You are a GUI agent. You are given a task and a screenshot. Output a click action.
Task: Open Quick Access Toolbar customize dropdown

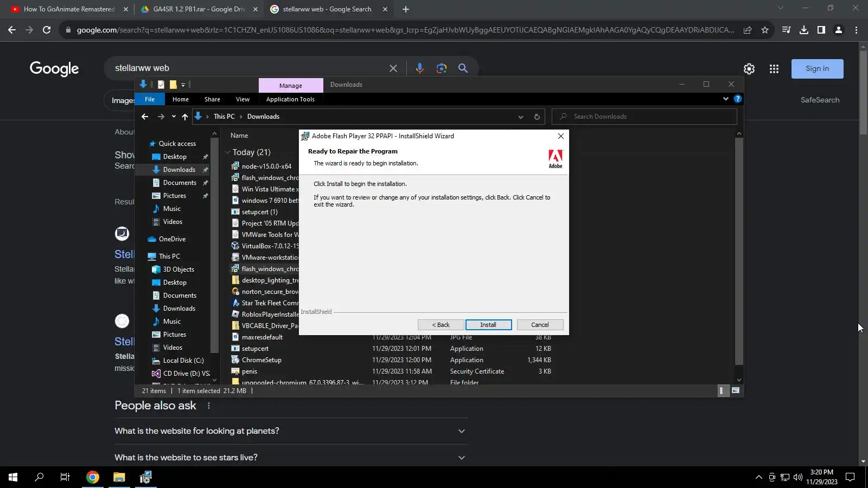[x=183, y=85]
